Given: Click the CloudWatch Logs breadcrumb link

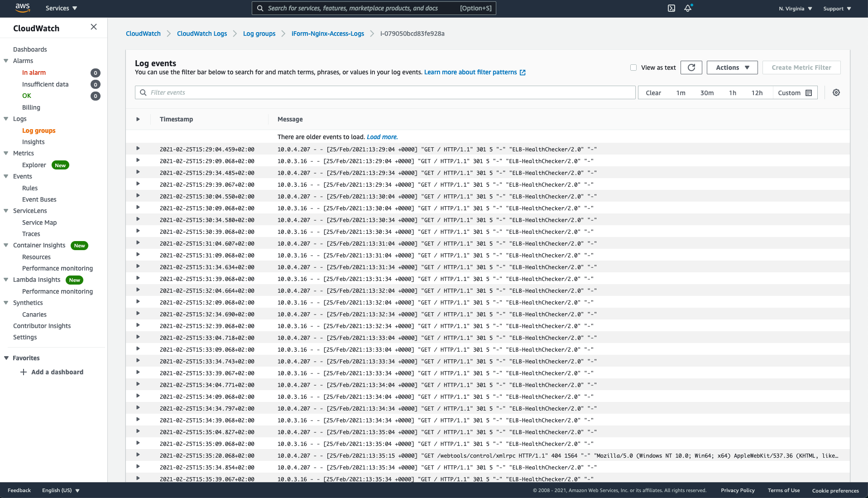Looking at the screenshot, I should pos(202,34).
